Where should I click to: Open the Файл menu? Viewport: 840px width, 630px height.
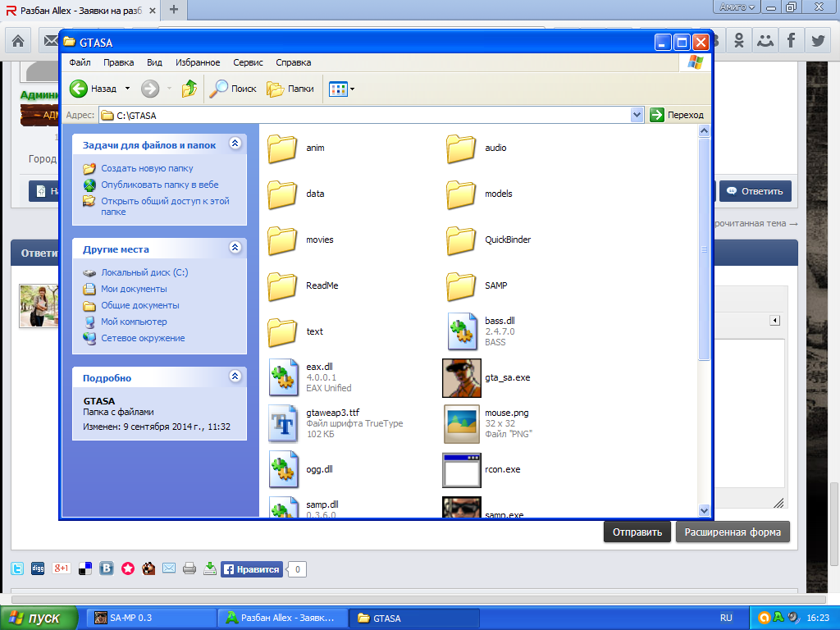[x=80, y=62]
